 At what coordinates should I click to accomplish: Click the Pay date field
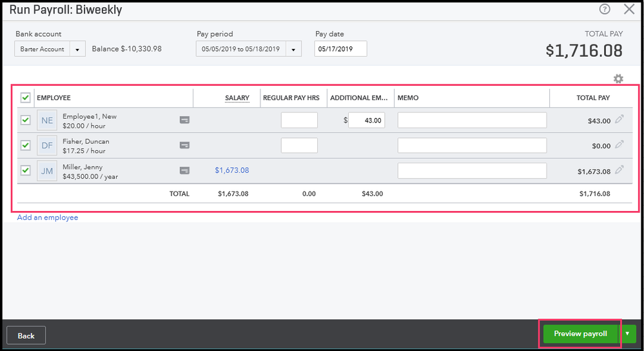340,49
